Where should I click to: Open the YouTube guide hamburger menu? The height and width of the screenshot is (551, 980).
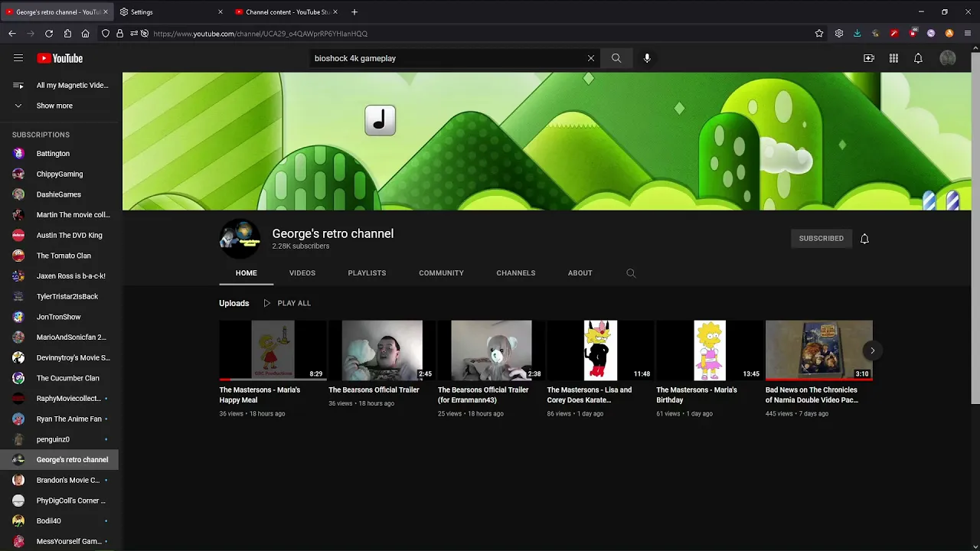coord(18,58)
